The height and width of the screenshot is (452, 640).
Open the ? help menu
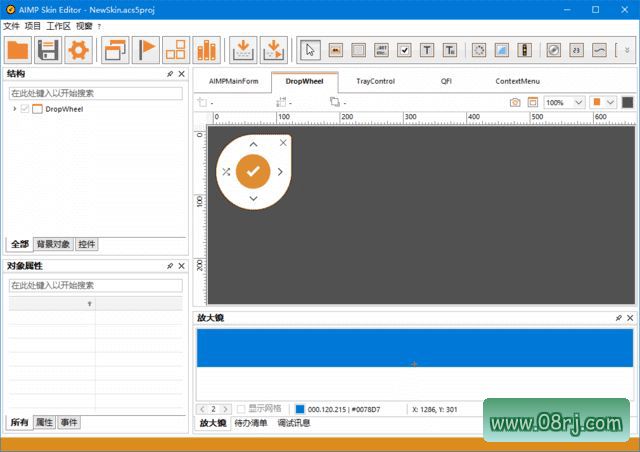click(99, 27)
